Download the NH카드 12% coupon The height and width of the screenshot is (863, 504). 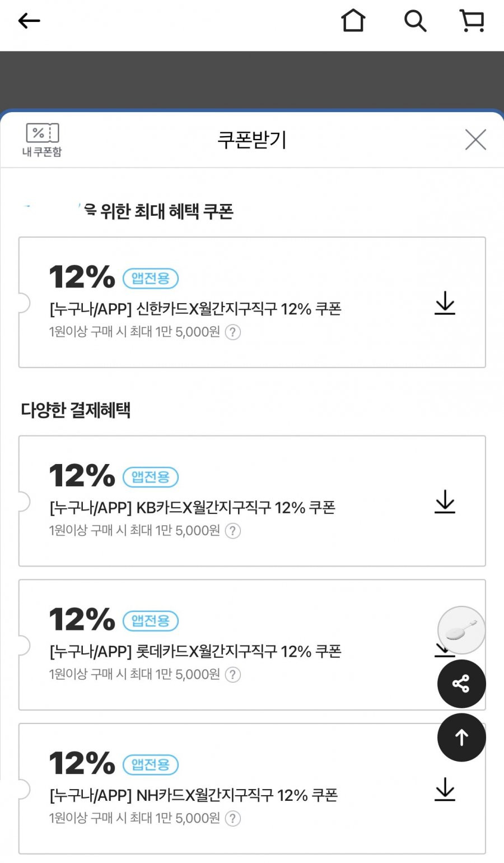(445, 789)
